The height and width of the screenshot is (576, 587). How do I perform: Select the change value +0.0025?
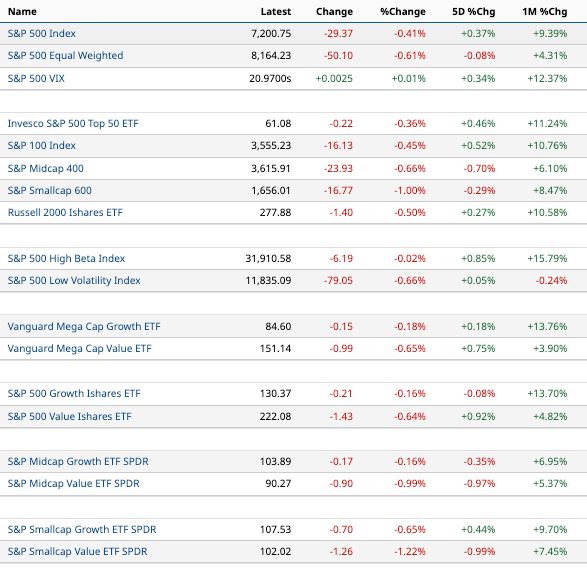334,78
